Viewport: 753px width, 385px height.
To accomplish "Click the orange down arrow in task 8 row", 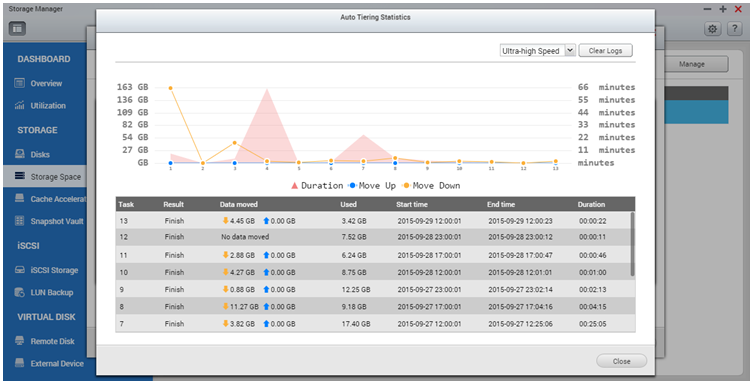I will pos(225,306).
